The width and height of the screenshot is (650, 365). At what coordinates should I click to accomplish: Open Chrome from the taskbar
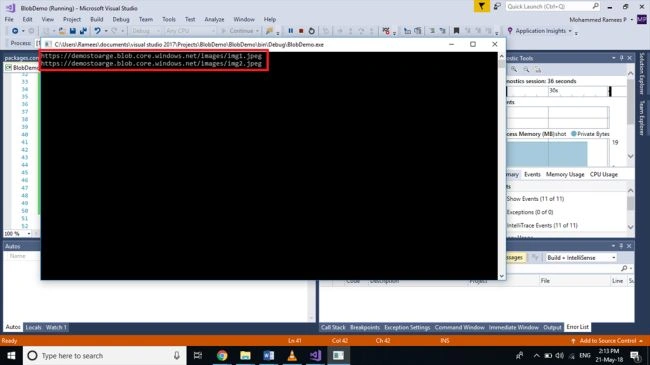[222, 355]
